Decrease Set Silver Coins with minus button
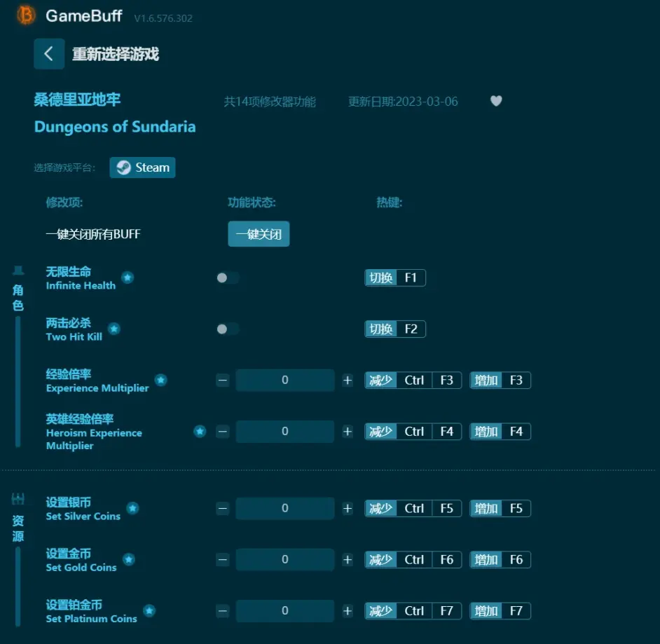The height and width of the screenshot is (644, 660). point(223,509)
